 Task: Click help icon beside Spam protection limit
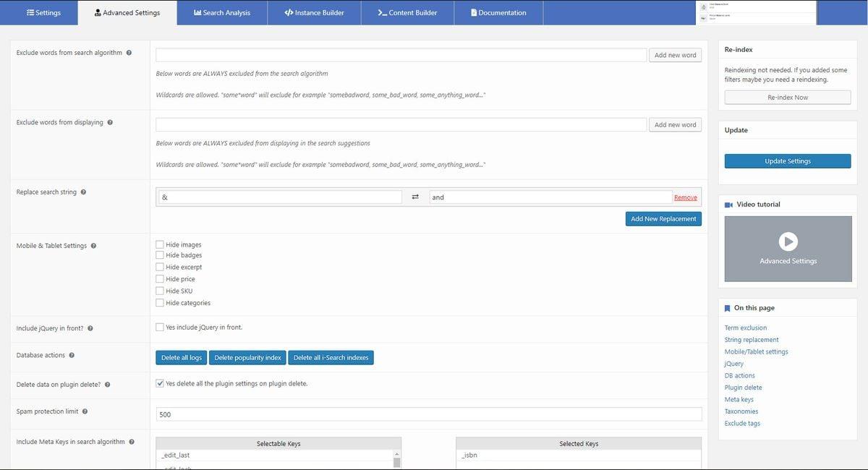click(x=85, y=411)
